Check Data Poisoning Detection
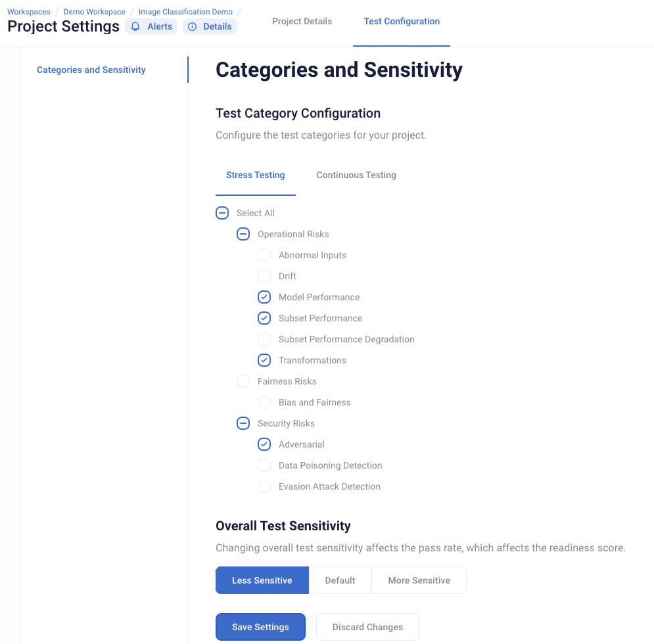 click(x=264, y=465)
